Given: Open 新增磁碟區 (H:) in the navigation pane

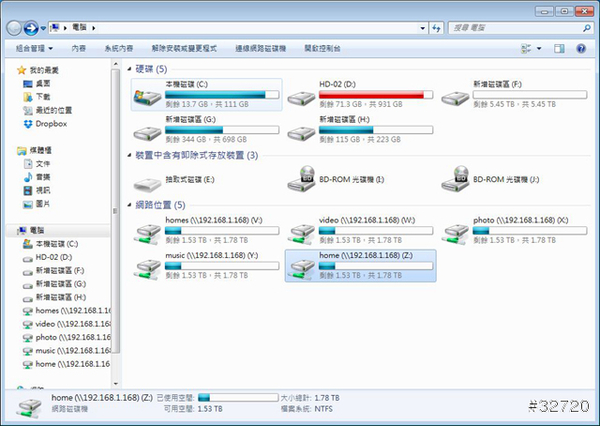Looking at the screenshot, I should coord(54,297).
